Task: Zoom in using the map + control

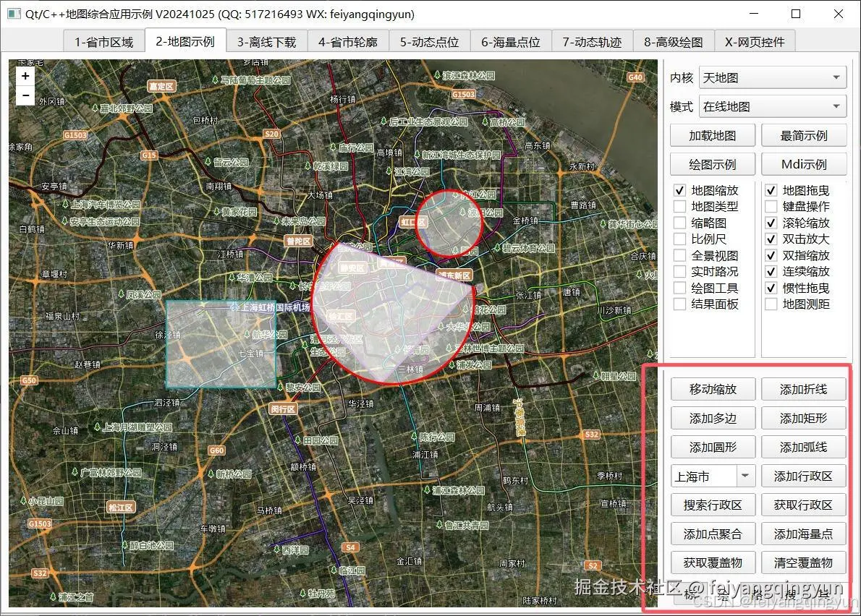Action: point(25,75)
